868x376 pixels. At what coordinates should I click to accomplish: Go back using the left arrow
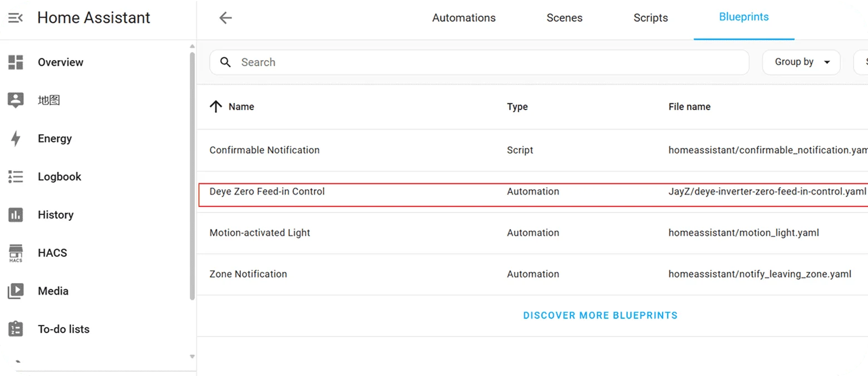225,18
